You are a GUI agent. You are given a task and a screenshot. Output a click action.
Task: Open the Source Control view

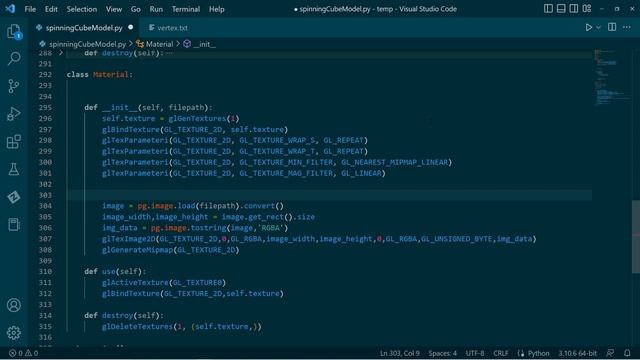(x=13, y=86)
